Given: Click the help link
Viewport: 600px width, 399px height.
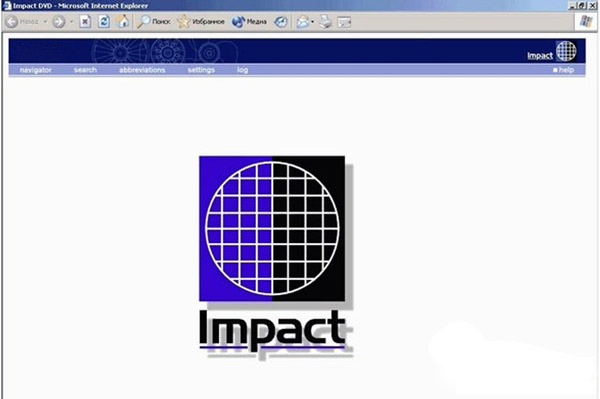Looking at the screenshot, I should (564, 70).
